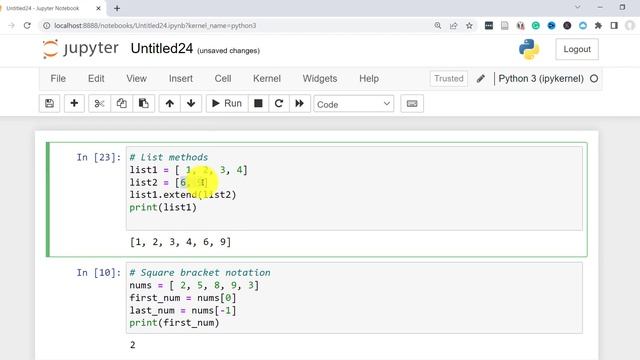
Task: Open the Edit menu
Action: (96, 78)
